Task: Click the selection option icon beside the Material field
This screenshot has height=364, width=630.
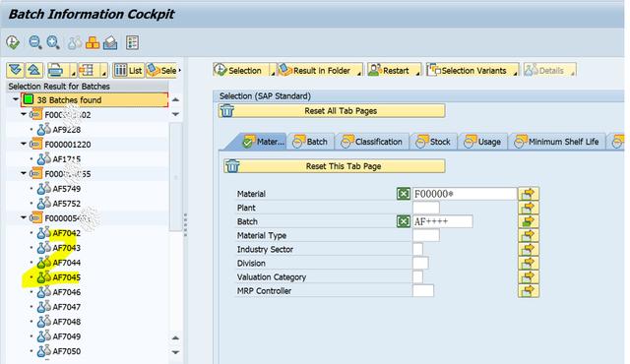Action: point(403,194)
